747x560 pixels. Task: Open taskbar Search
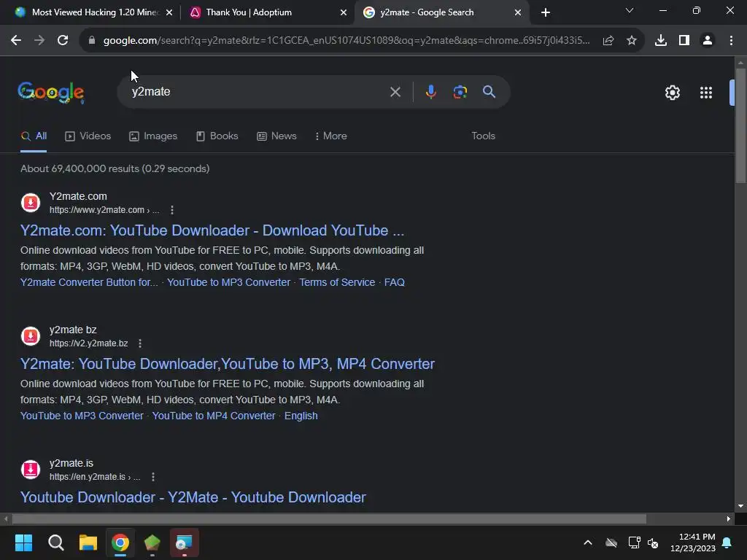55,542
